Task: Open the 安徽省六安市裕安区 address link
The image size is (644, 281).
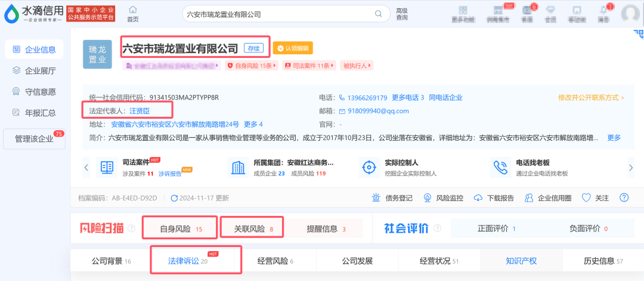Action: point(175,124)
